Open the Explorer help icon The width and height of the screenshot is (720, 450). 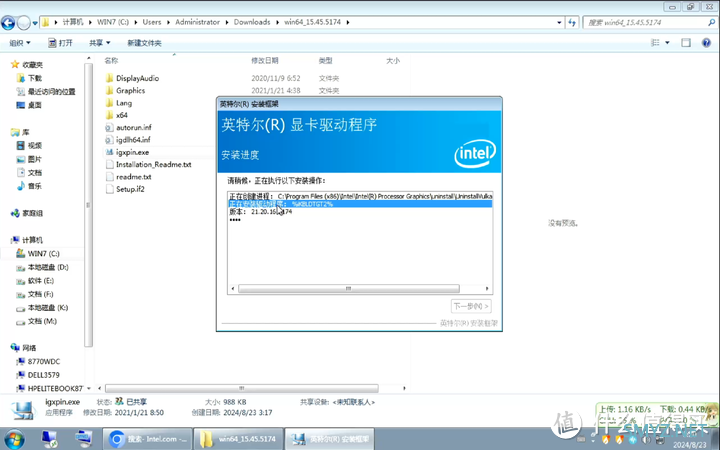pyautogui.click(x=707, y=43)
